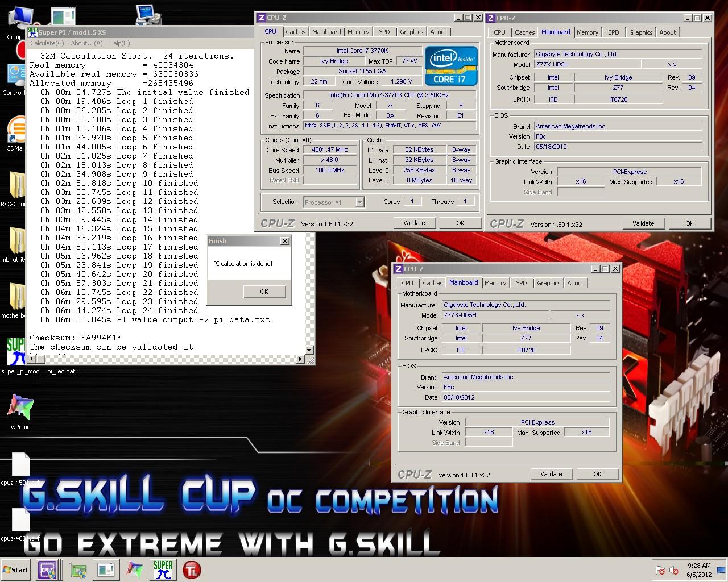Click Show Desktop at taskbar end
728x582 pixels.
coord(722,570)
